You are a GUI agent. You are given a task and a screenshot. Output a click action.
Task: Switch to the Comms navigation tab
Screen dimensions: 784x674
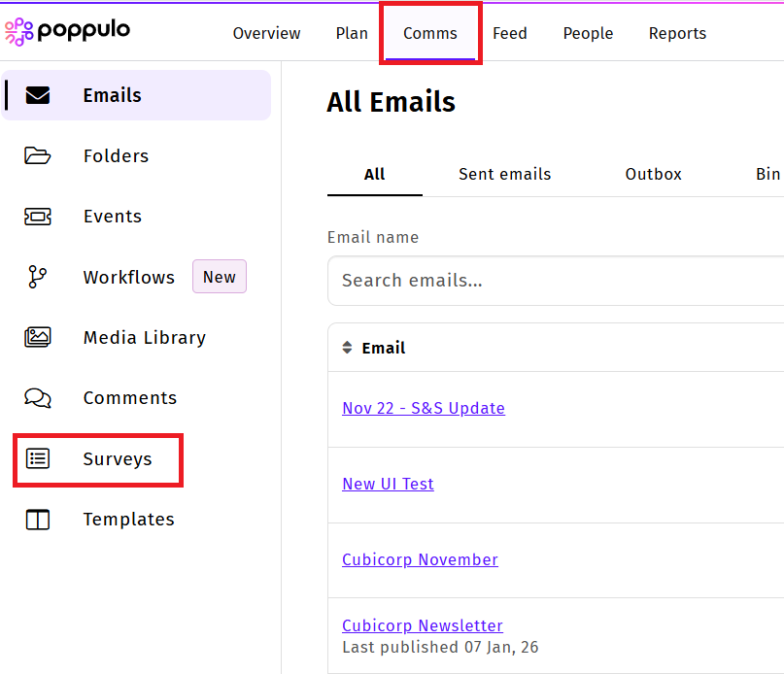[x=430, y=33]
